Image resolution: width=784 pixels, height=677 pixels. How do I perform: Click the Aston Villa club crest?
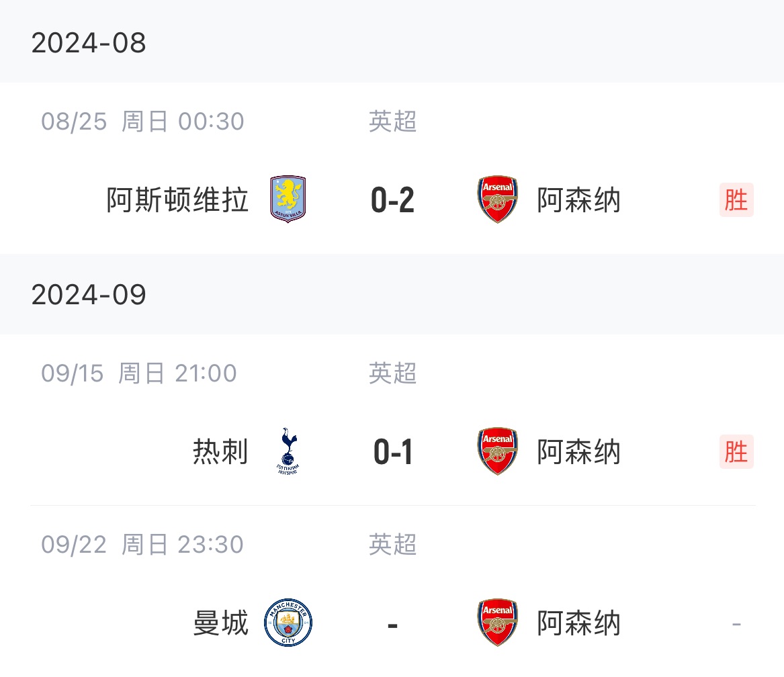(x=288, y=199)
